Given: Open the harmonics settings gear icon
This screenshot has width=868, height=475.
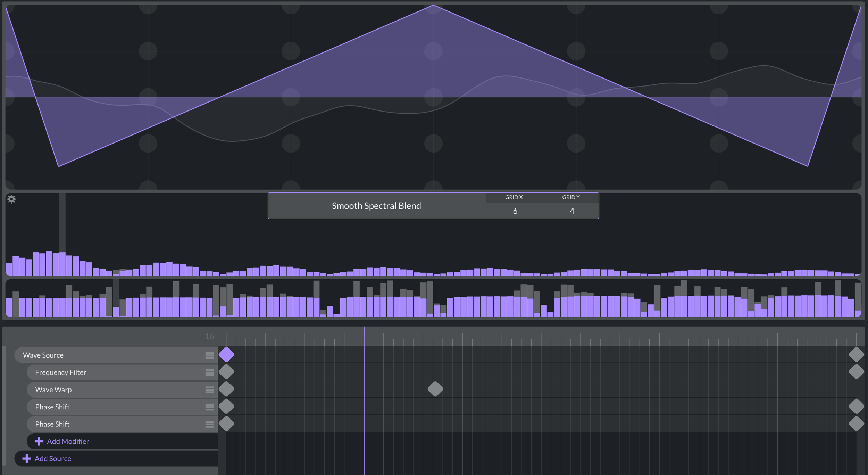Looking at the screenshot, I should tap(11, 199).
